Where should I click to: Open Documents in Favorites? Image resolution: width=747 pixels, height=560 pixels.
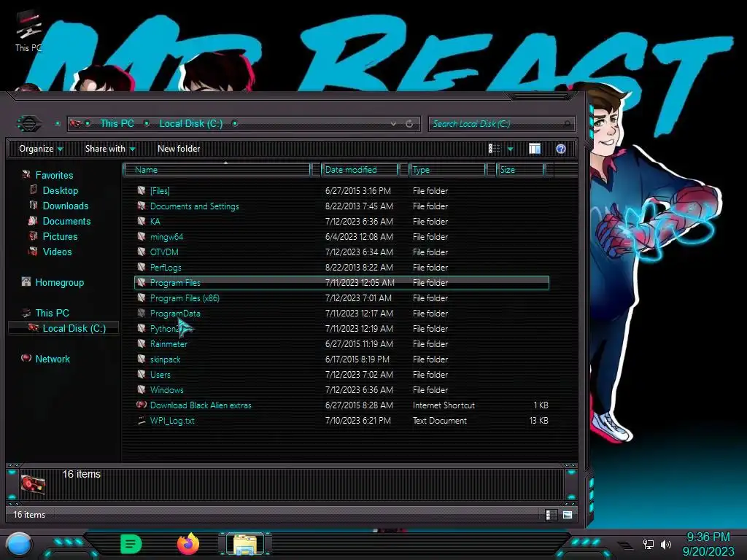pyautogui.click(x=66, y=221)
